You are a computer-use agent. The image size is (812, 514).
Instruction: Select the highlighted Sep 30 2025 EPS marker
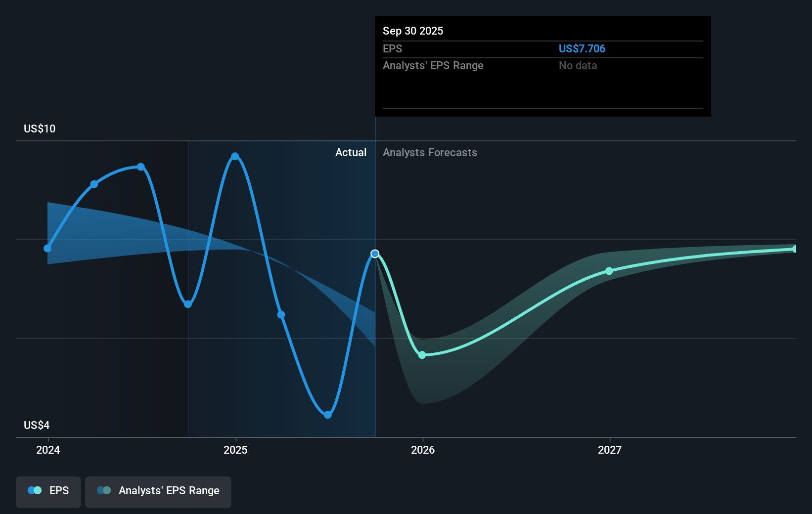[375, 254]
